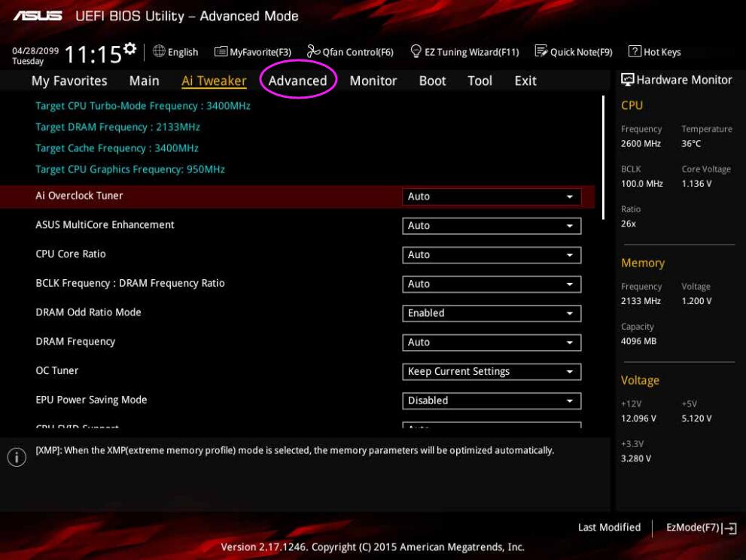Click the Qfan Control fan icon
746x560 pixels.
click(x=313, y=51)
